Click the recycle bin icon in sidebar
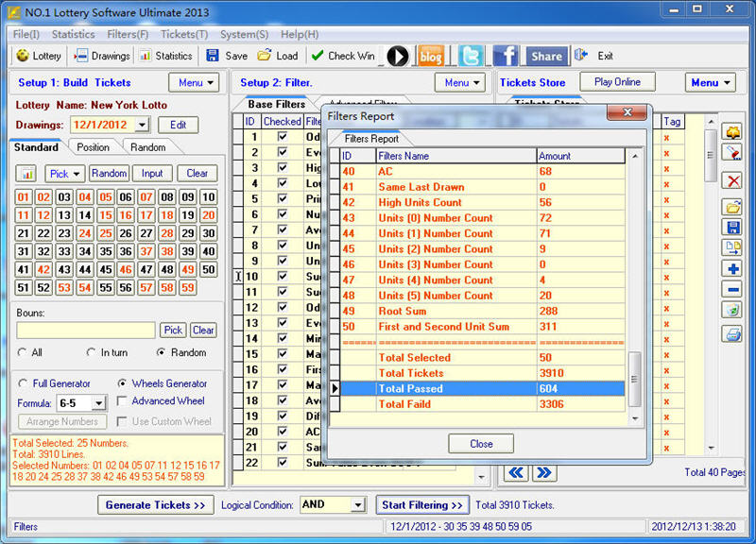 733,310
